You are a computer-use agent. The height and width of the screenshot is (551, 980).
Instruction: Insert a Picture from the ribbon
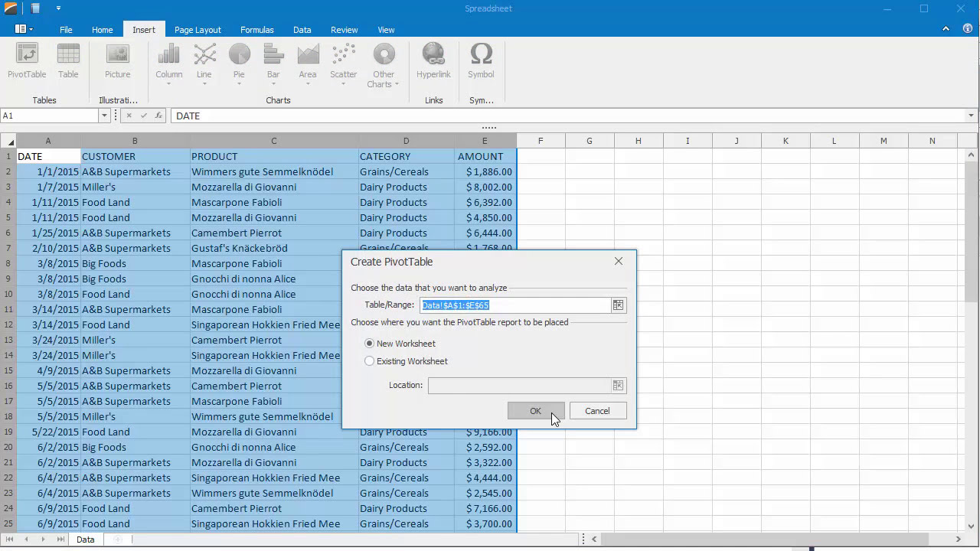point(117,61)
